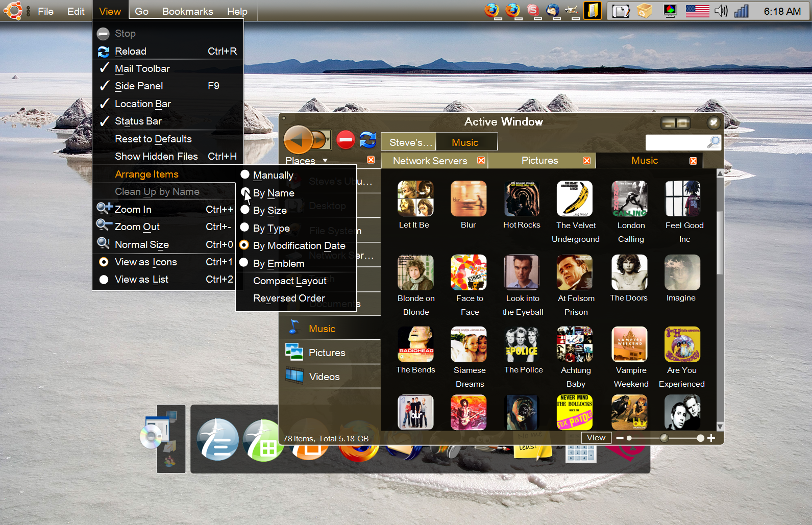Choose Zoom In from the View menu
Viewport: 812px width, 525px height.
point(164,209)
